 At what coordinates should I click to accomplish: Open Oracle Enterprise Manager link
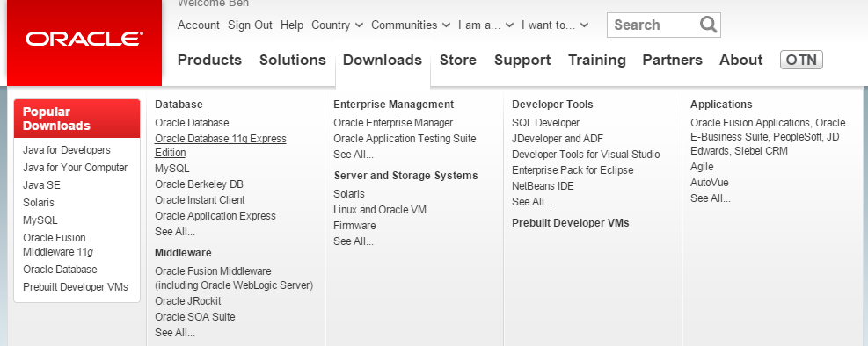tap(393, 123)
